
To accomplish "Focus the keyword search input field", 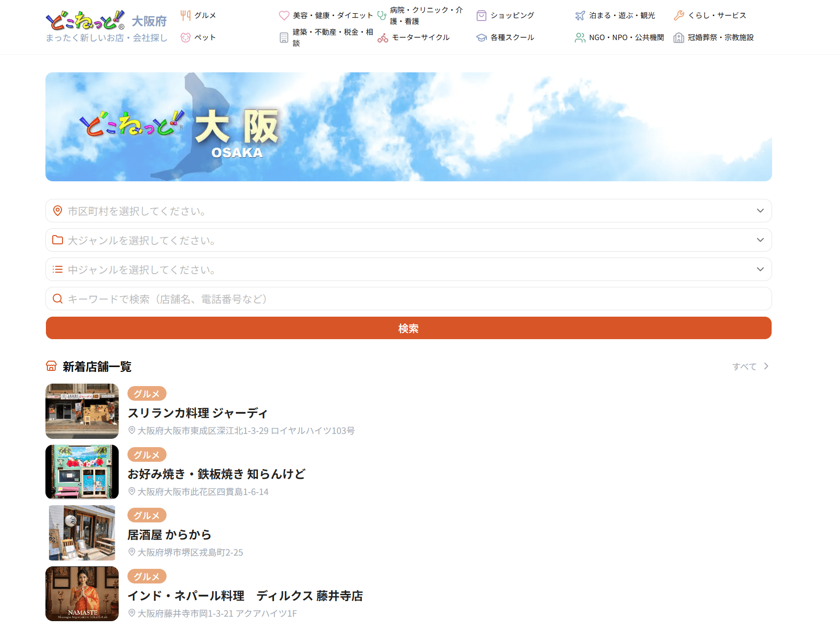I will point(409,299).
